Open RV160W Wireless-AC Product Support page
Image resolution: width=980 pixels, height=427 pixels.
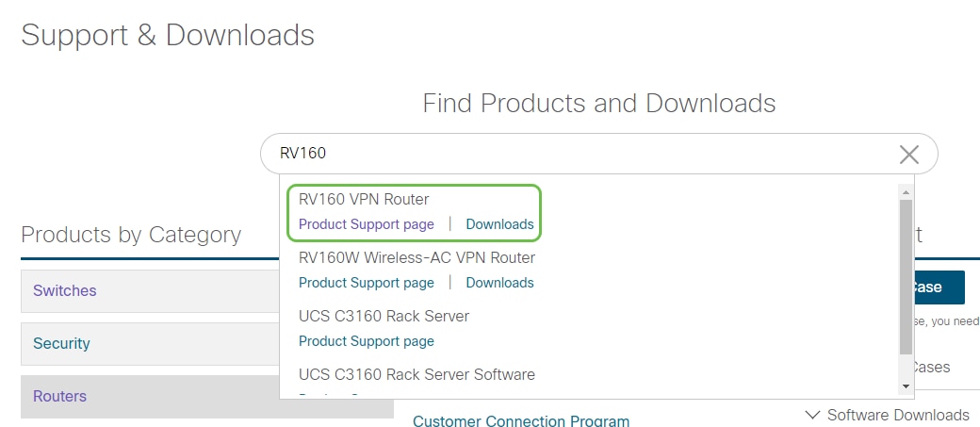tap(367, 283)
